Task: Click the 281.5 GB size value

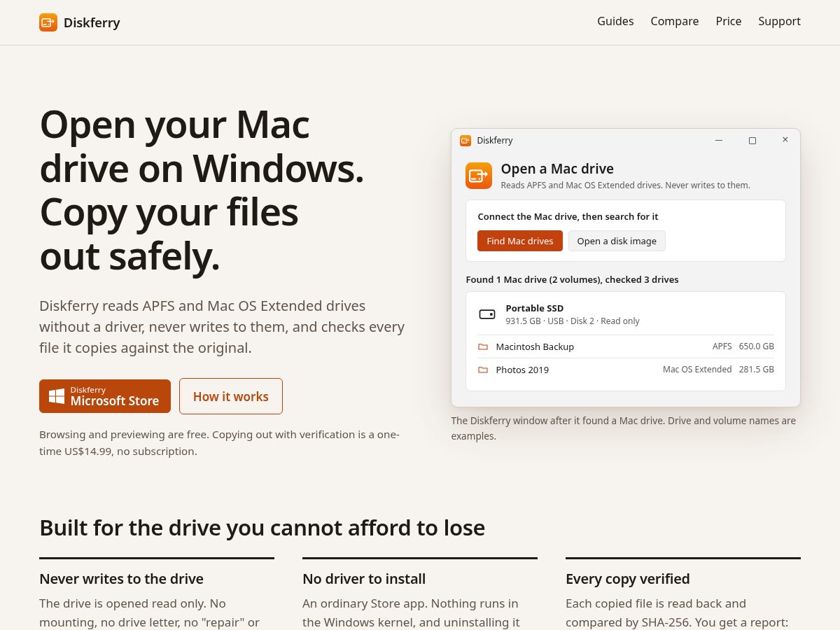Action: (x=757, y=370)
